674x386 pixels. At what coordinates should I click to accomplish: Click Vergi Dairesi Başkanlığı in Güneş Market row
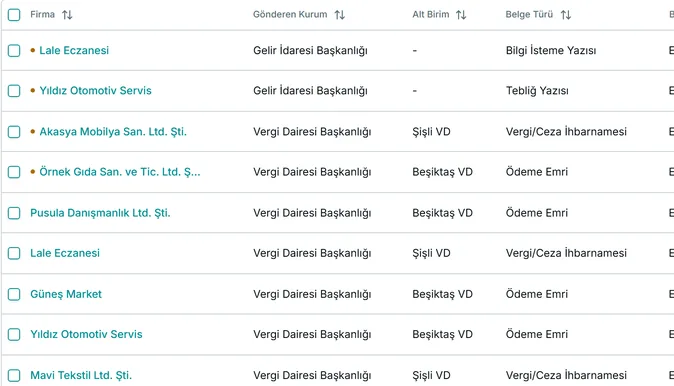click(x=312, y=294)
